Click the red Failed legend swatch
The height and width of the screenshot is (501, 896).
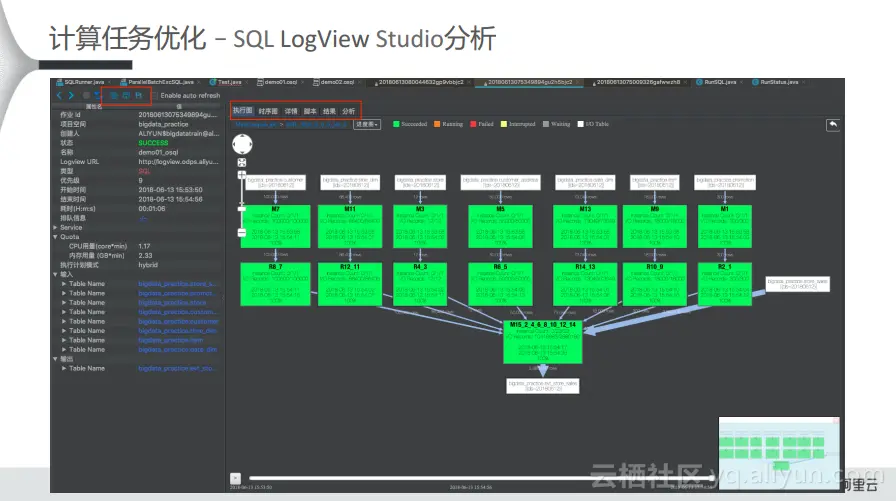(x=473, y=124)
